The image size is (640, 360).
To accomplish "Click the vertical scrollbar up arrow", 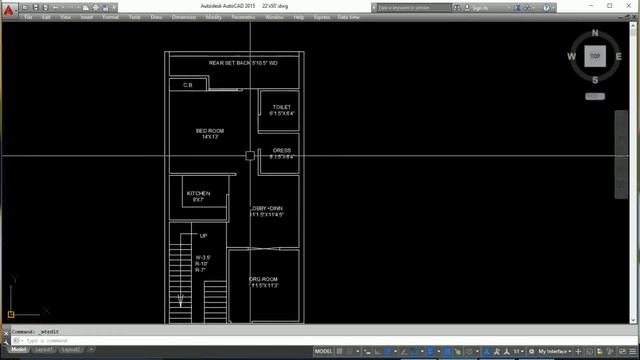I will click(x=633, y=25).
